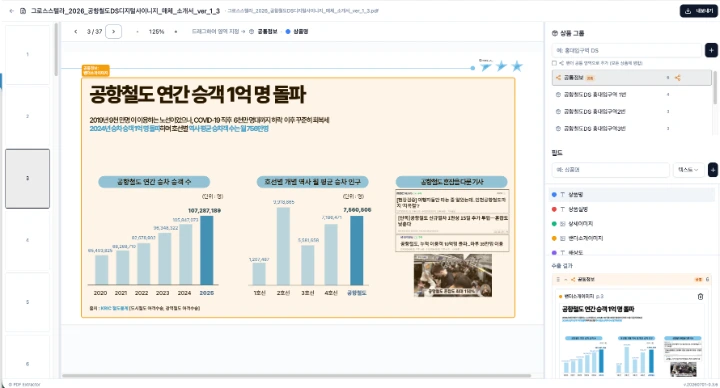Click the green color dot of the third field
The image size is (720, 388).
554,224
